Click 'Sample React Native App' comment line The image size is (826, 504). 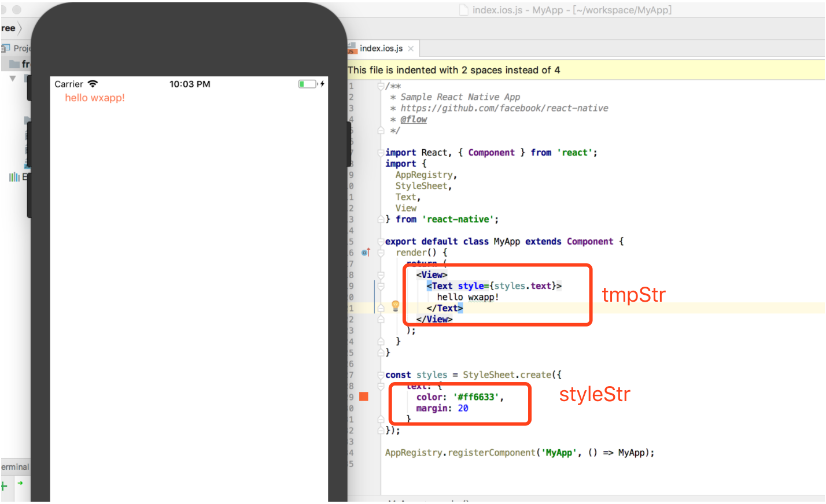click(x=460, y=97)
